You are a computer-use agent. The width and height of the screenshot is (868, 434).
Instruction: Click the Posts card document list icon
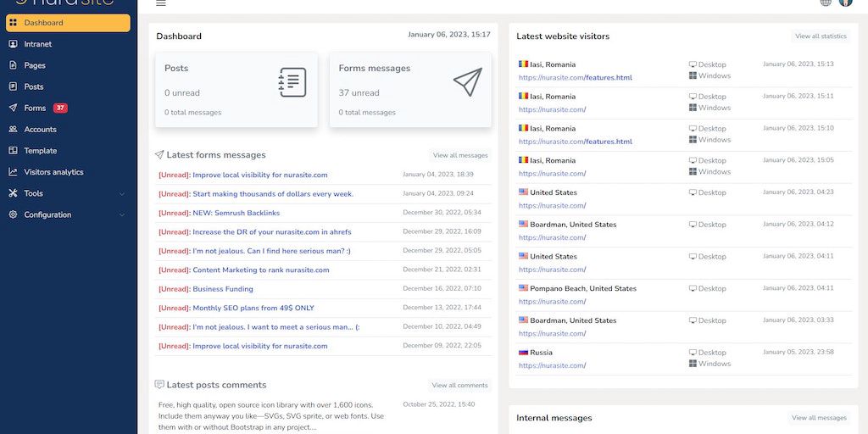pos(292,82)
